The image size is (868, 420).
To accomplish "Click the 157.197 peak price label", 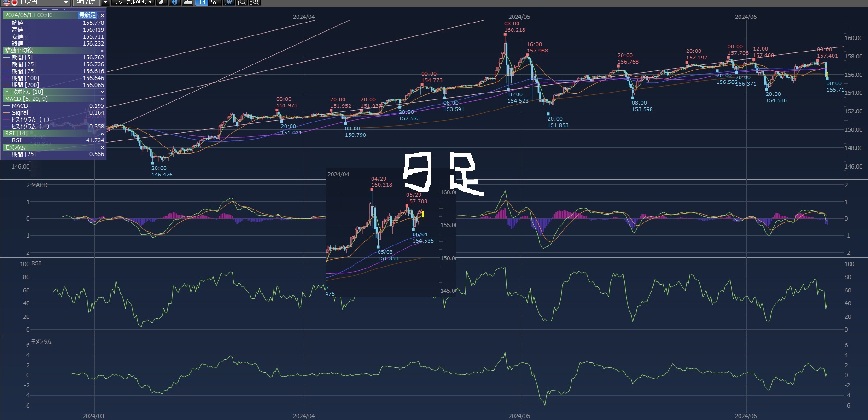I will (697, 58).
